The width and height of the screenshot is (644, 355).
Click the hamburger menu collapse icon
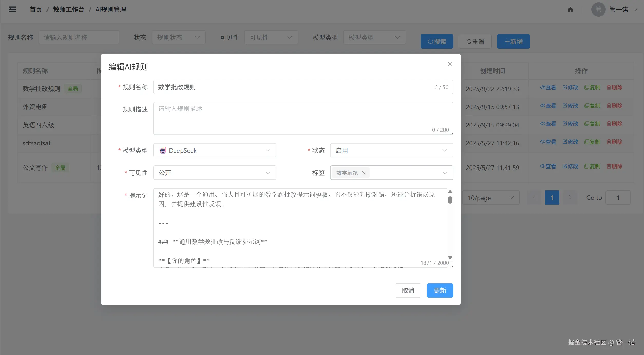pyautogui.click(x=12, y=10)
